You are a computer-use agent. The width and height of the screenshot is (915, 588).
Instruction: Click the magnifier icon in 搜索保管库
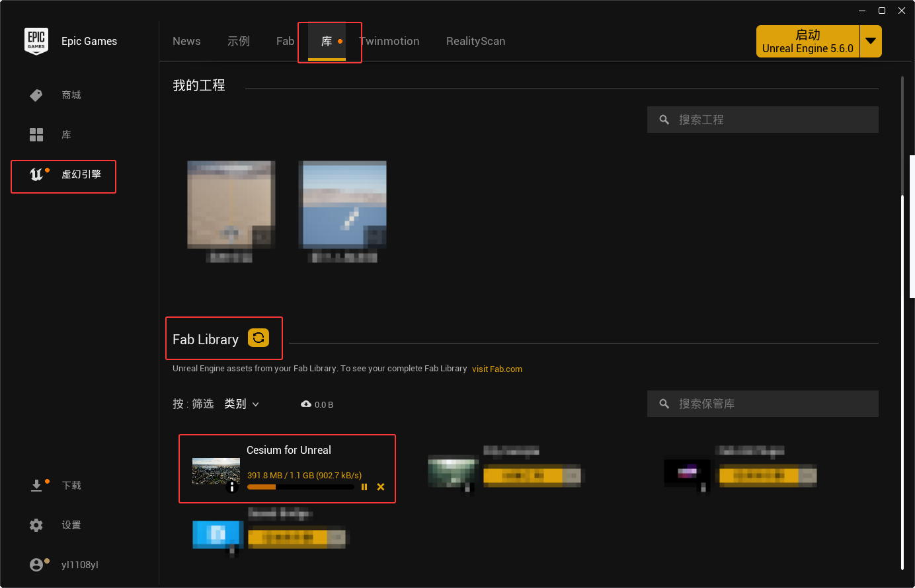click(664, 404)
